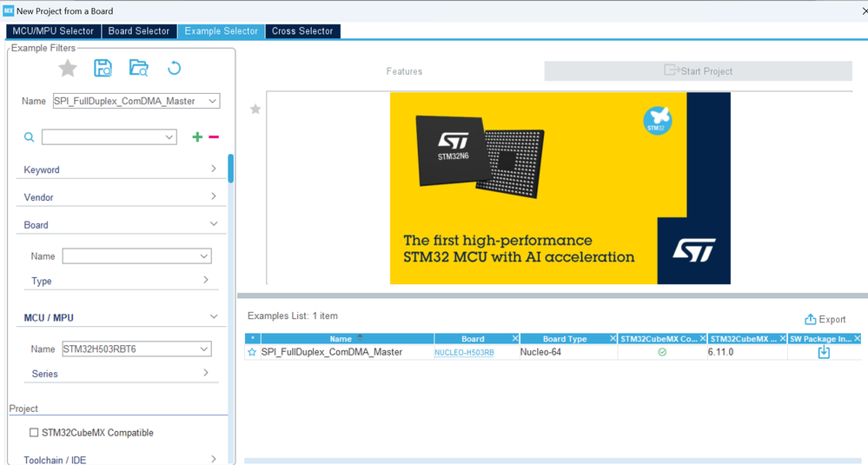The image size is (868, 465).
Task: Click the Export button
Action: pyautogui.click(x=825, y=319)
